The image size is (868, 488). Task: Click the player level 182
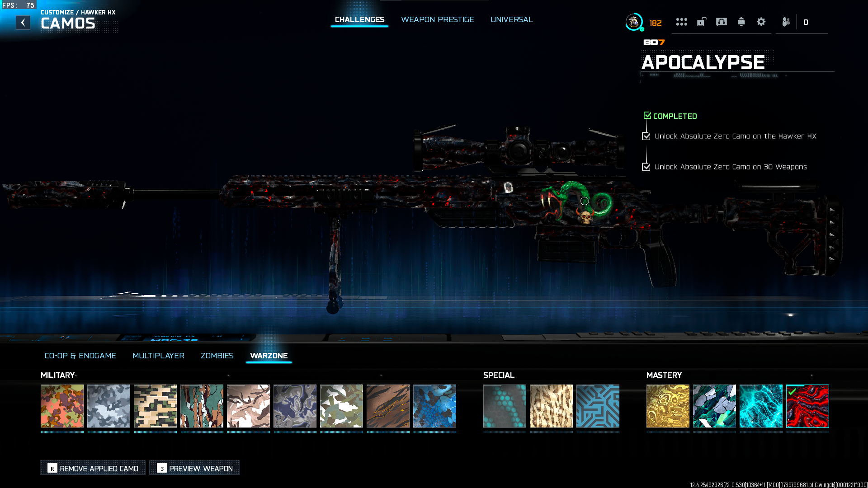[656, 23]
